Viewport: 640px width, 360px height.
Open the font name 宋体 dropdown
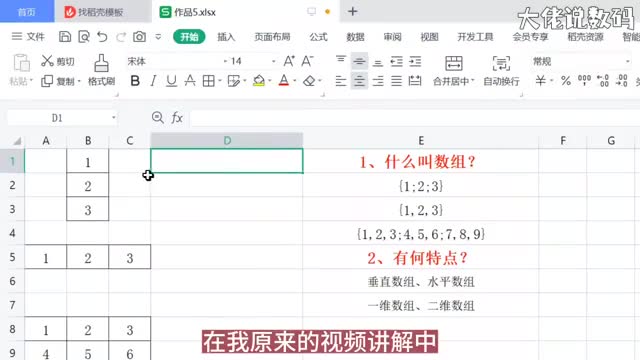pos(225,61)
